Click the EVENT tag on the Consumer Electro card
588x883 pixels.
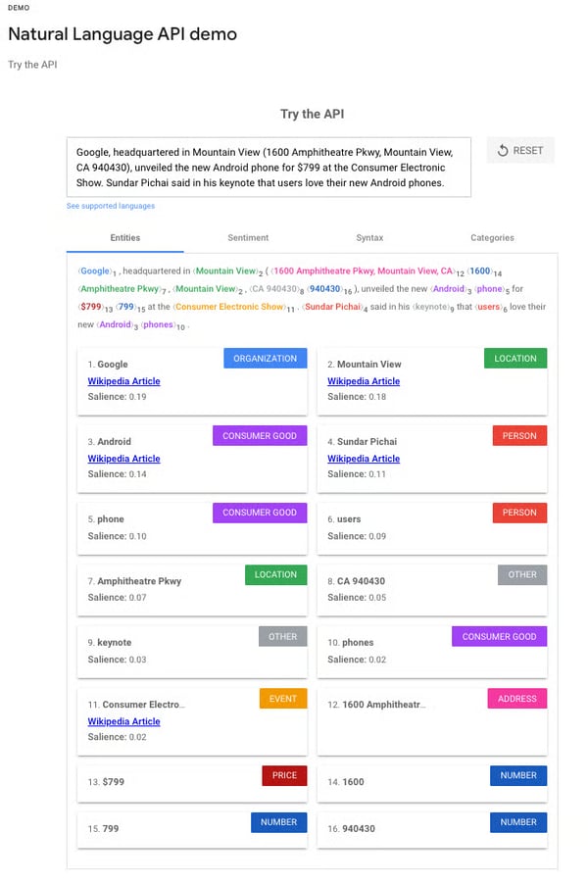point(283,699)
